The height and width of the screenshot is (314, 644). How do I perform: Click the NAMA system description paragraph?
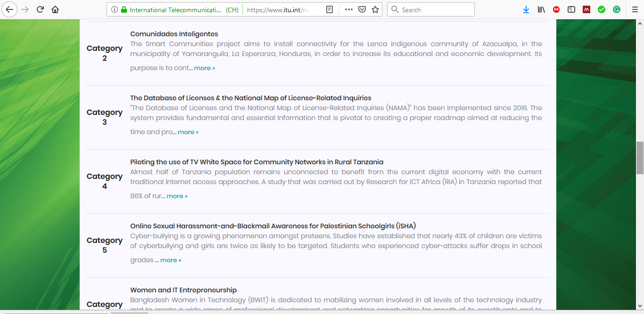pyautogui.click(x=336, y=120)
